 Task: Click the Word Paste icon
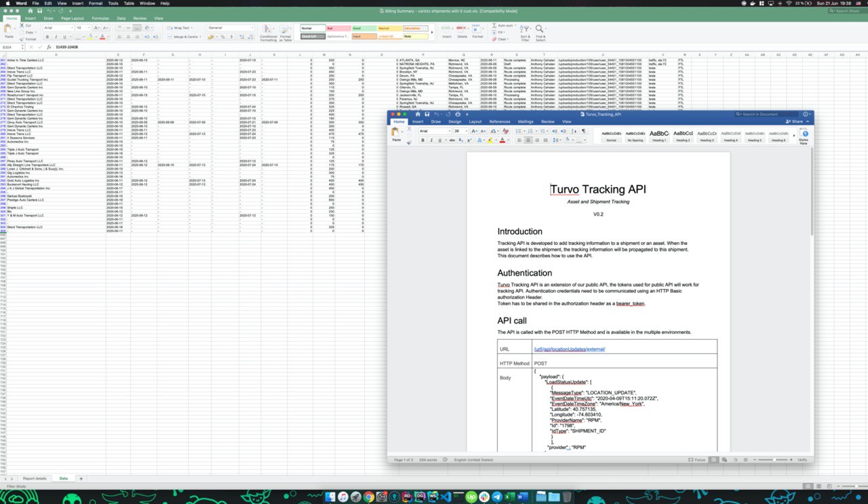(x=397, y=133)
